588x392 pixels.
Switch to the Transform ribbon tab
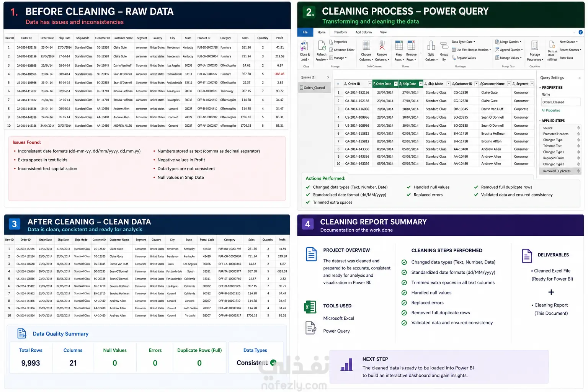pyautogui.click(x=340, y=33)
